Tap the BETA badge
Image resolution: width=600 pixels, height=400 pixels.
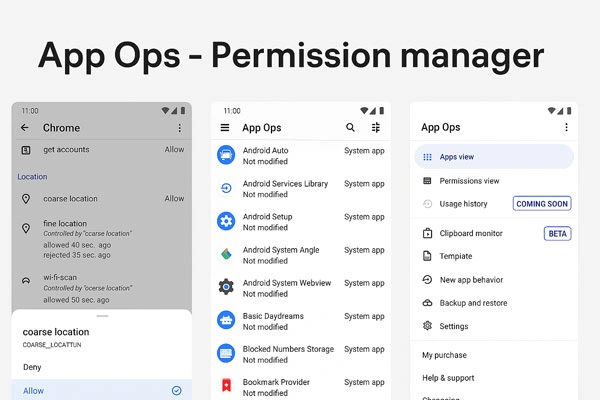(558, 233)
